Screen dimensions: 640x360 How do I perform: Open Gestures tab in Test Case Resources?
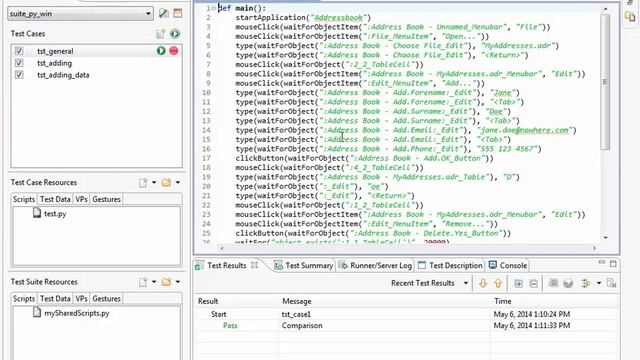click(x=107, y=199)
